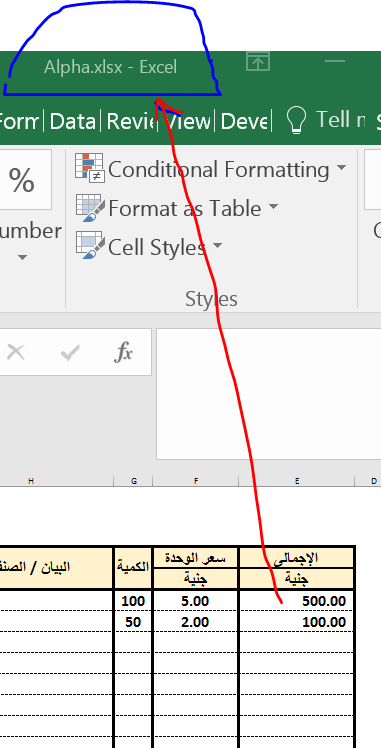Viewport: 381px width, 748px height.
Task: Select quantity cell 50
Action: (133, 622)
